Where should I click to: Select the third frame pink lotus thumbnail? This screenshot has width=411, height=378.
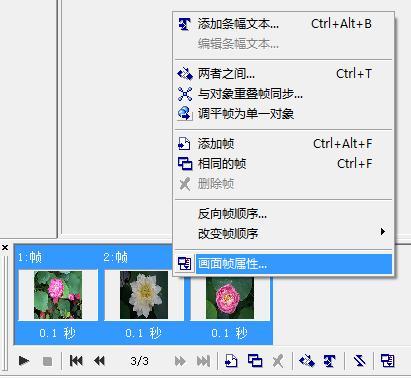230,298
